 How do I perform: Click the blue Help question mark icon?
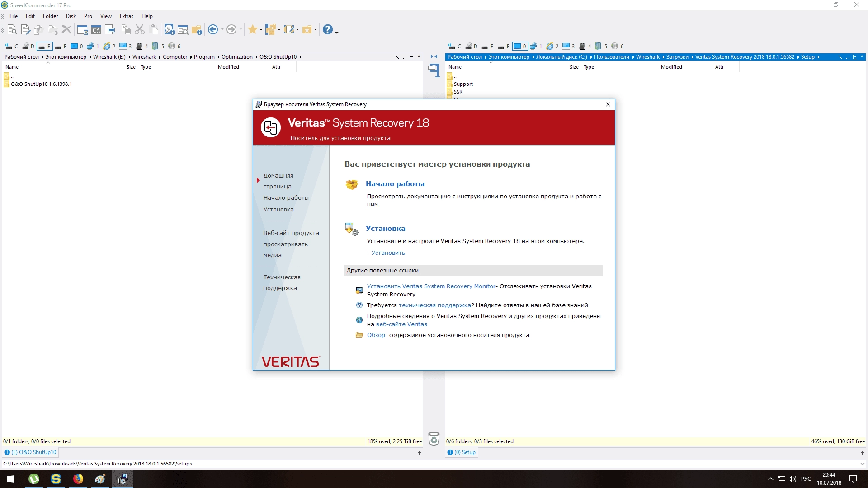tap(328, 30)
